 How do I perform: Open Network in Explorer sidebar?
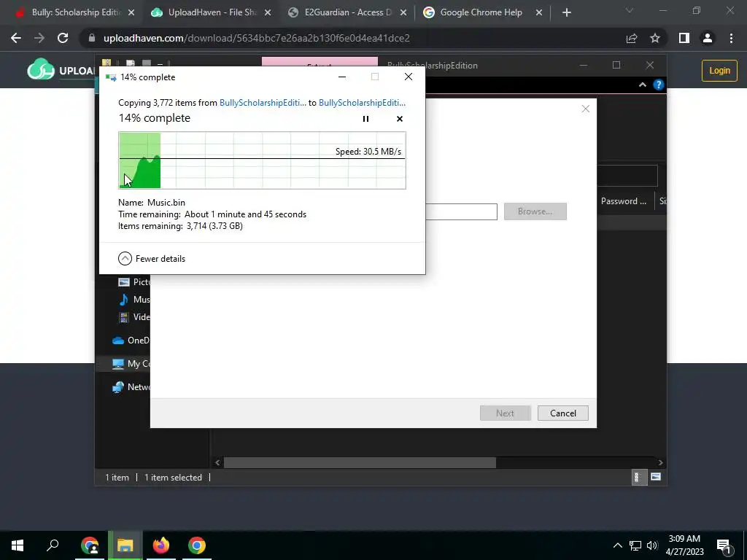[x=131, y=386]
